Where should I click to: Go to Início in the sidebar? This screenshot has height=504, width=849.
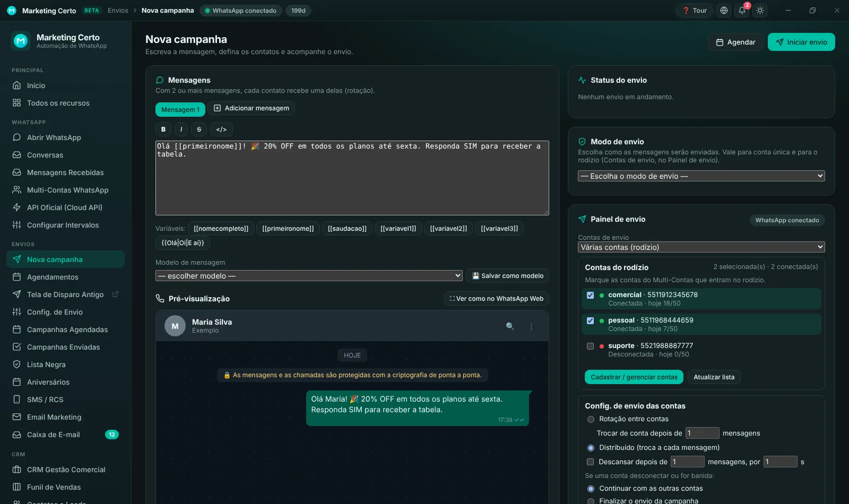(x=65, y=85)
